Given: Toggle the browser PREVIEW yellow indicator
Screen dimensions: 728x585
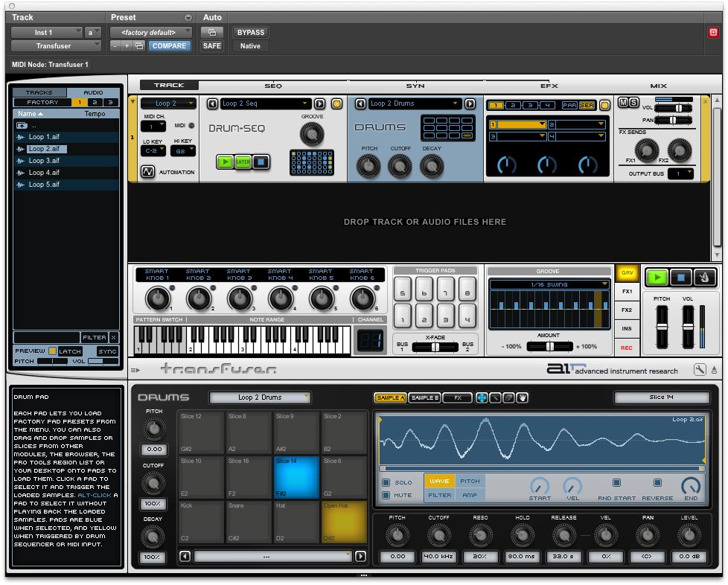Looking at the screenshot, I should click(52, 351).
